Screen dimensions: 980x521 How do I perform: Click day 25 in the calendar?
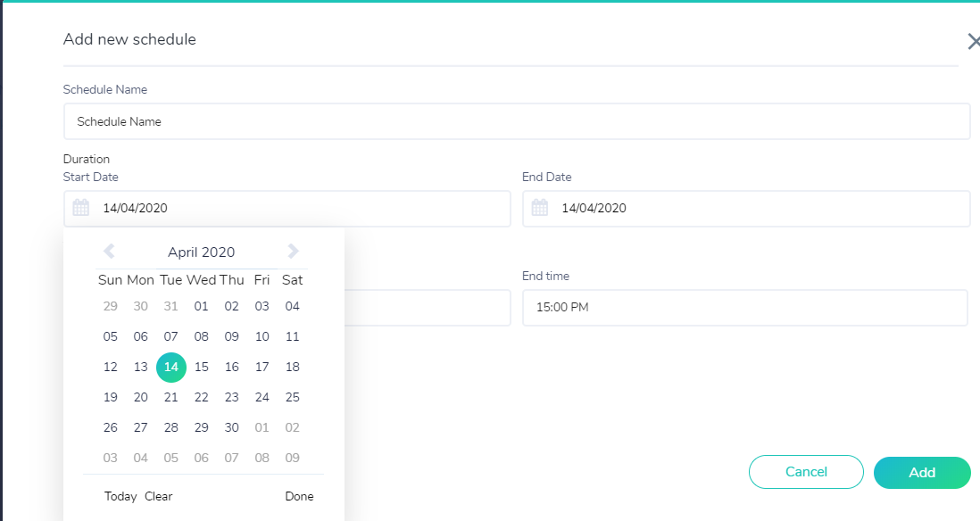coord(293,397)
